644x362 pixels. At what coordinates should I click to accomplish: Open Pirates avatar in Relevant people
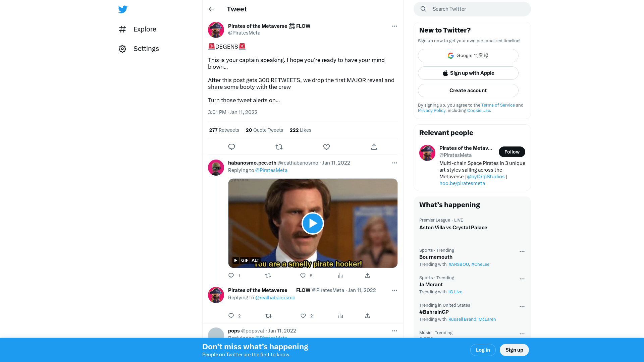point(427,153)
